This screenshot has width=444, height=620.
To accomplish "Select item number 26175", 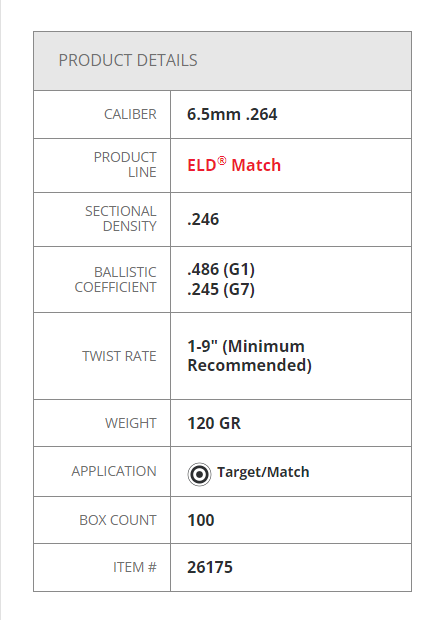I will tap(210, 567).
